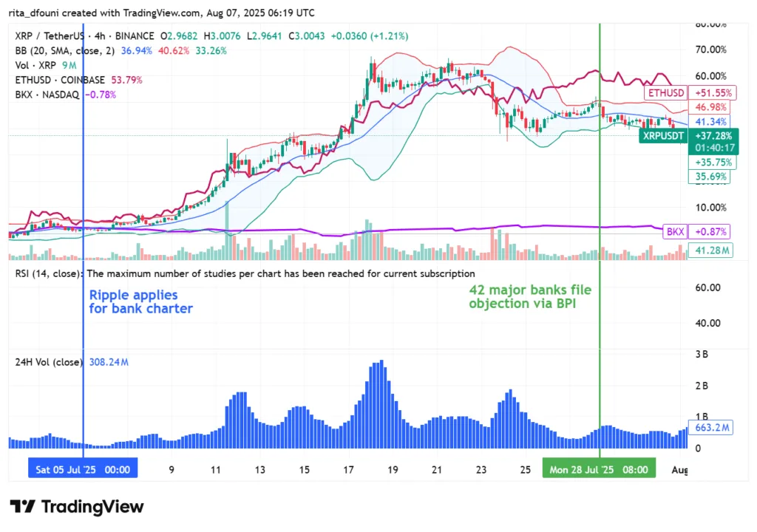Viewport: 757px width, 532px height.
Task: Click the '42 major banks file objection' annotation
Action: pos(530,296)
